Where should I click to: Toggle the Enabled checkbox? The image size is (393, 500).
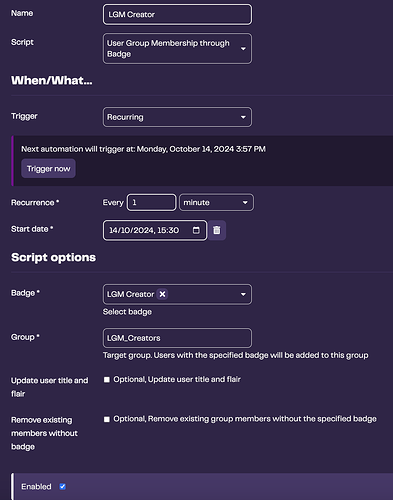(x=62, y=487)
